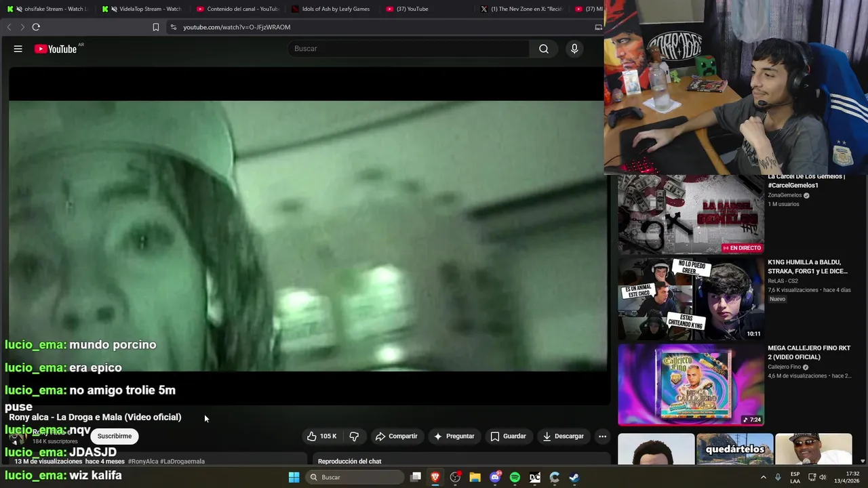868x488 pixels.
Task: View site settings icon beside URL
Action: coord(173,27)
